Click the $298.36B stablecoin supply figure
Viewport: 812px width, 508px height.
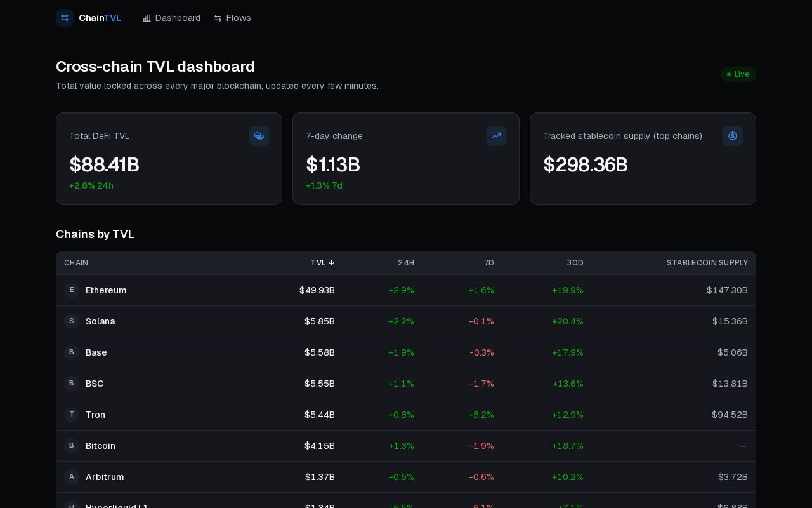[x=585, y=164]
